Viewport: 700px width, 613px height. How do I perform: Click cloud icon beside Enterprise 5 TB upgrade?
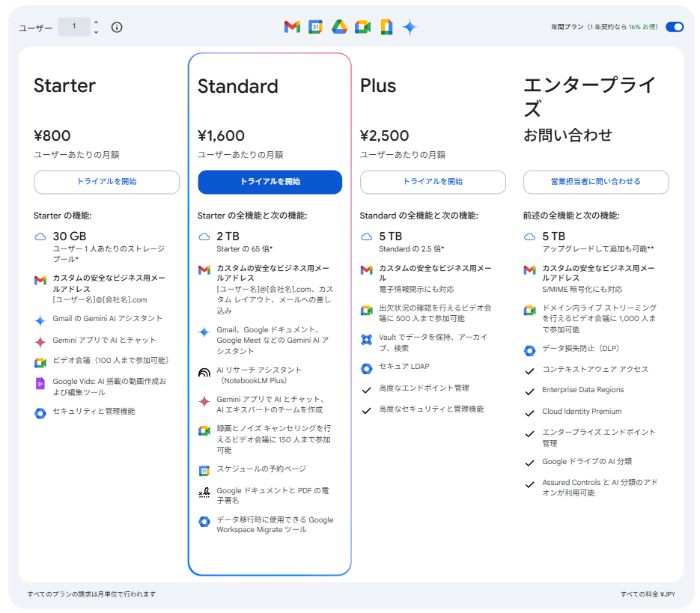click(x=529, y=237)
